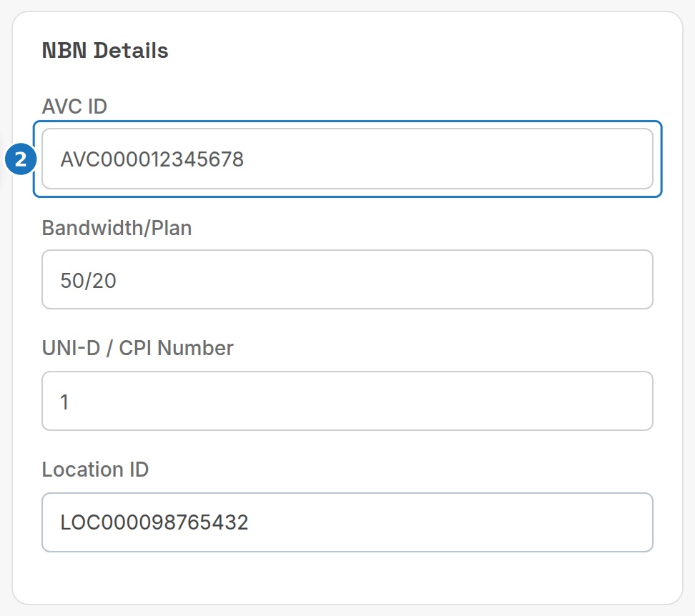The width and height of the screenshot is (695, 616).
Task: Click the Location ID label
Action: pyautogui.click(x=95, y=470)
